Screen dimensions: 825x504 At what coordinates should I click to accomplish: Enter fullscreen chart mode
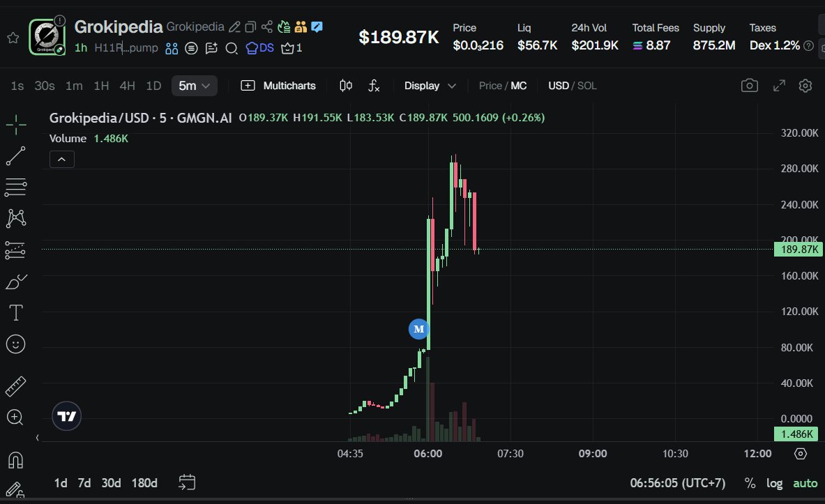[779, 86]
